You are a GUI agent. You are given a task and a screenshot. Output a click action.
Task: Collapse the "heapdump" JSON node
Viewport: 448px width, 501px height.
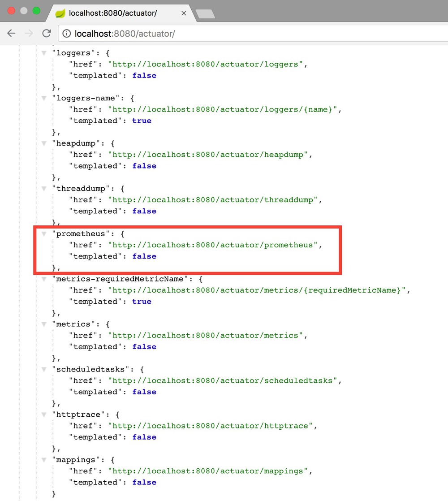click(44, 143)
